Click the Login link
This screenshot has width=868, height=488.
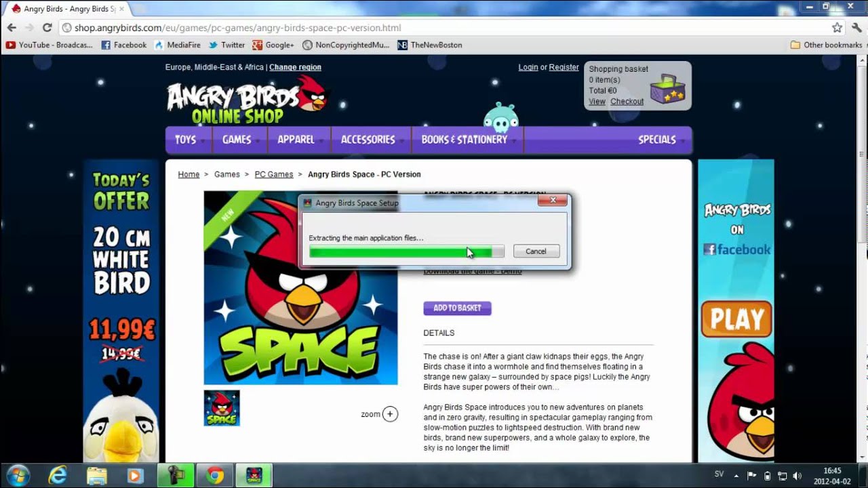528,67
